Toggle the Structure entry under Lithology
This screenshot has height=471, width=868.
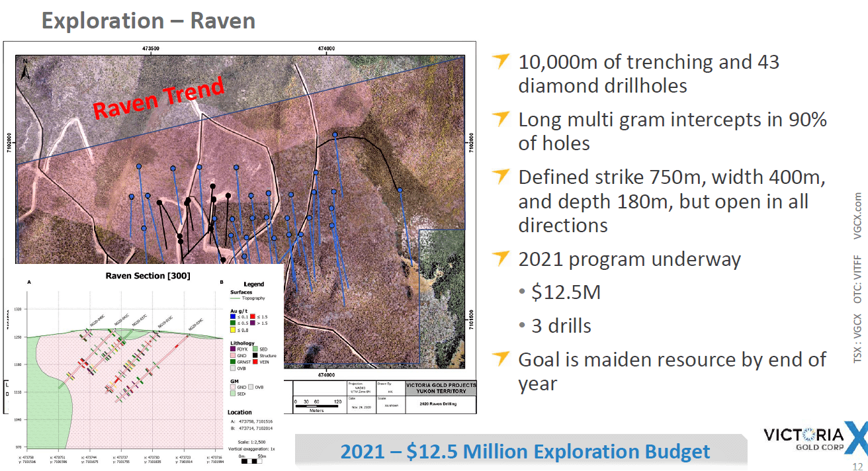click(x=264, y=355)
